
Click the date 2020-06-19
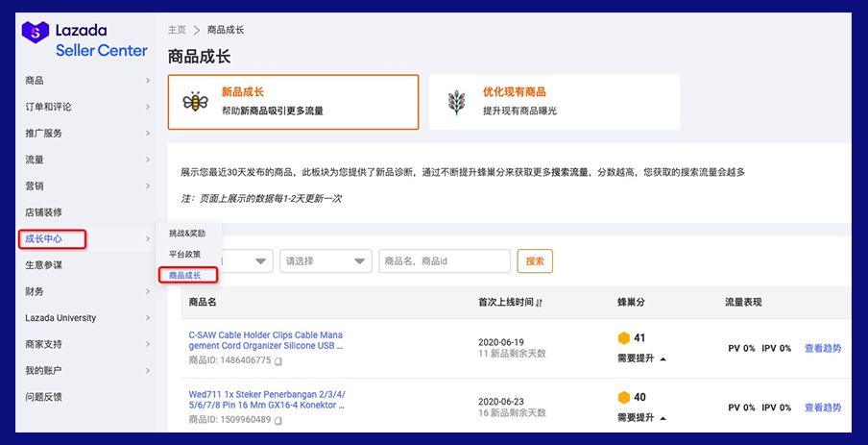[x=501, y=342]
